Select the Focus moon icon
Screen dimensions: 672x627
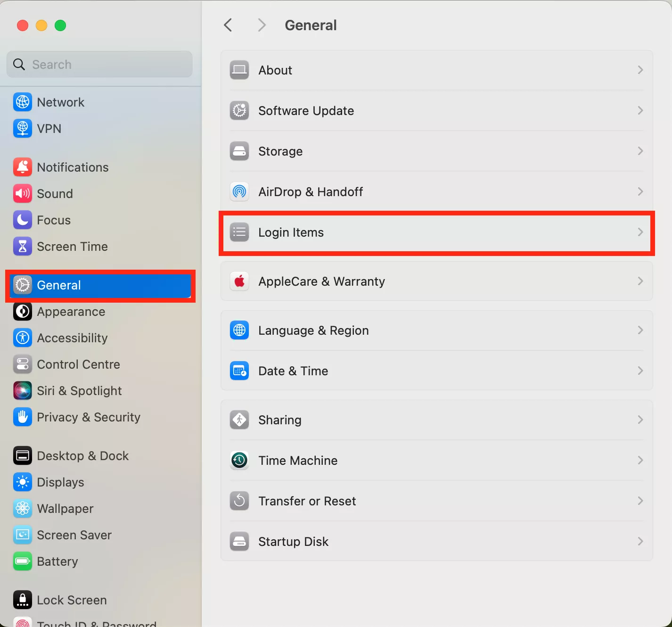click(23, 220)
